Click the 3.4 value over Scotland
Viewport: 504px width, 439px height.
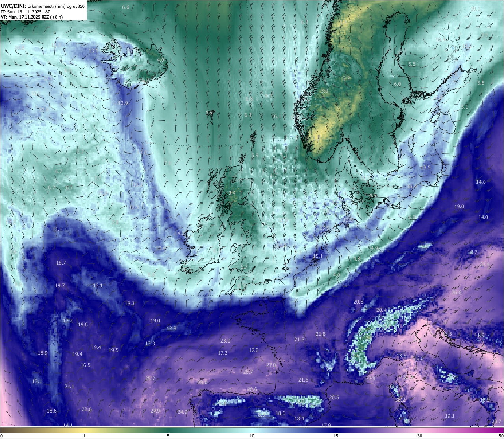click(232, 193)
